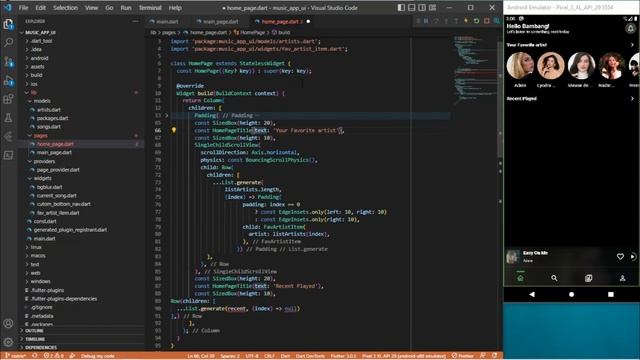This screenshot has width=640, height=360.
Task: Open Source Control view in activity bar
Action: click(x=8, y=62)
